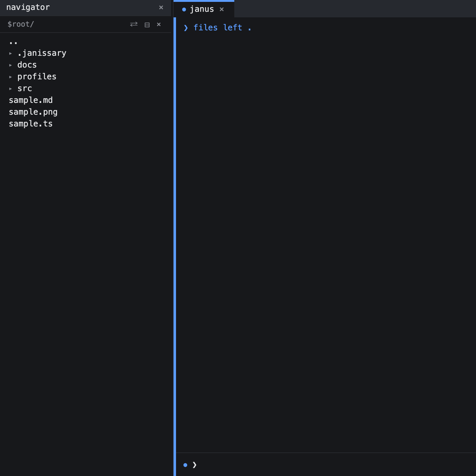
Task: Open the sample.png file
Action: tap(33, 112)
